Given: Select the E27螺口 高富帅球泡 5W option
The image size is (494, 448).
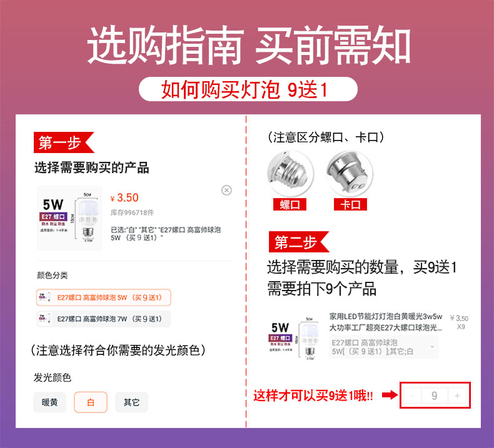Looking at the screenshot, I should click(x=104, y=297).
